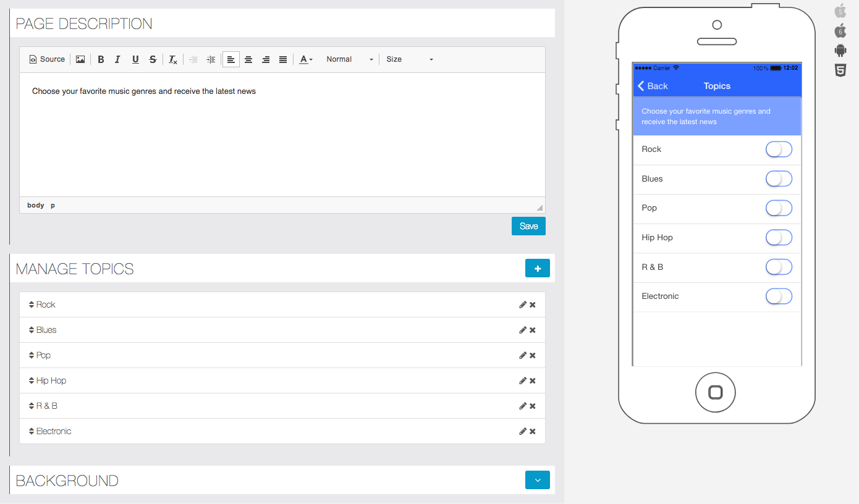Delete the Hip Hop topic
859x504 pixels.
pos(533,380)
